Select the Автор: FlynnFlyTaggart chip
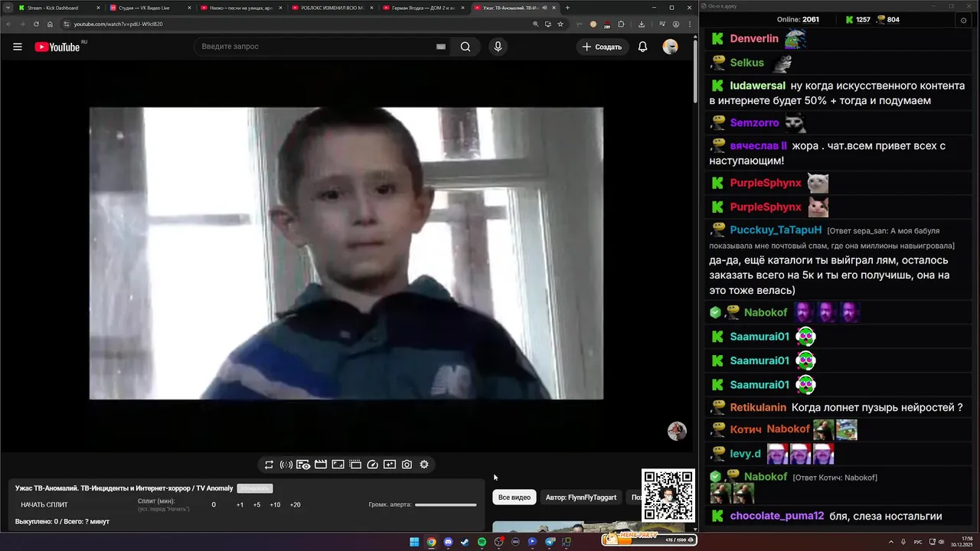Image resolution: width=980 pixels, height=551 pixels. (581, 497)
